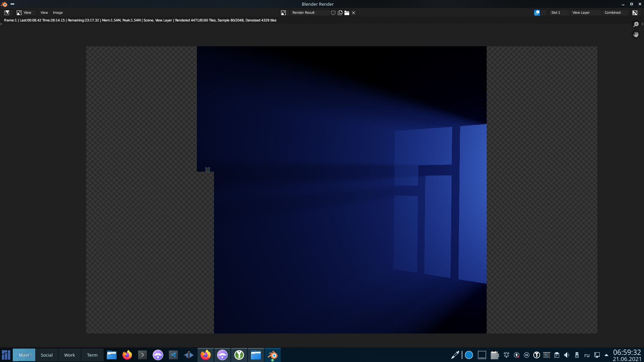Select the Render Result image name field

point(310,12)
